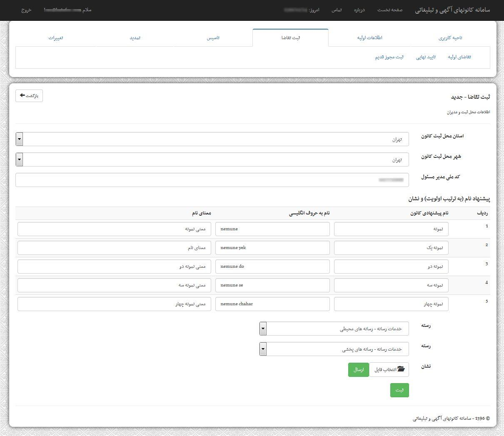Click the بازگشت back arrow button
The height and width of the screenshot is (436, 504).
pos(29,96)
